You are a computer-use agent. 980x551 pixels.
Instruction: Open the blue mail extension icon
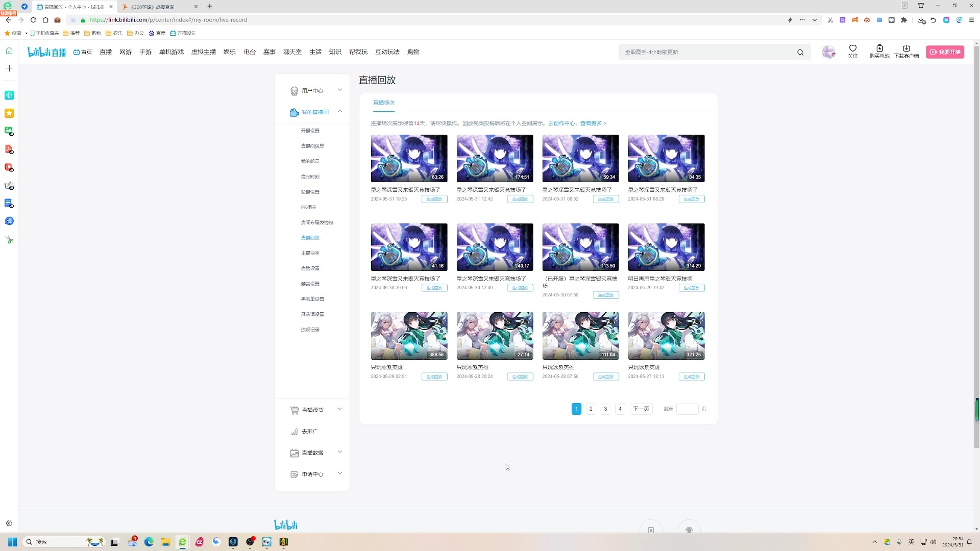879,20
